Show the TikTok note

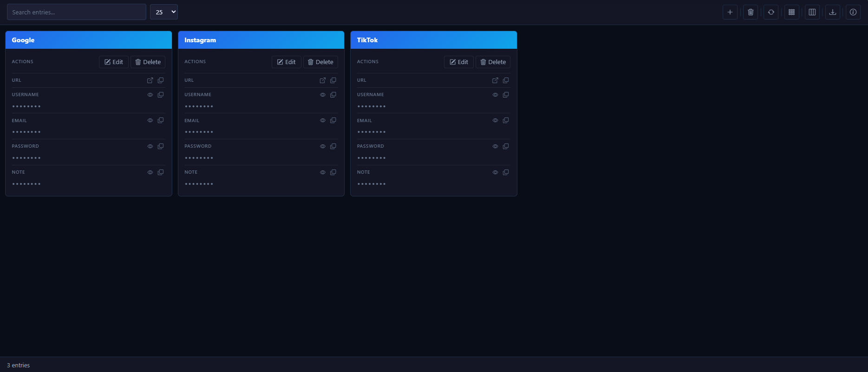pyautogui.click(x=495, y=172)
